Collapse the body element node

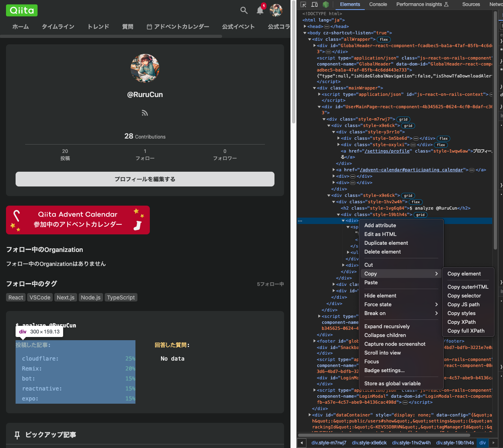(x=305, y=33)
